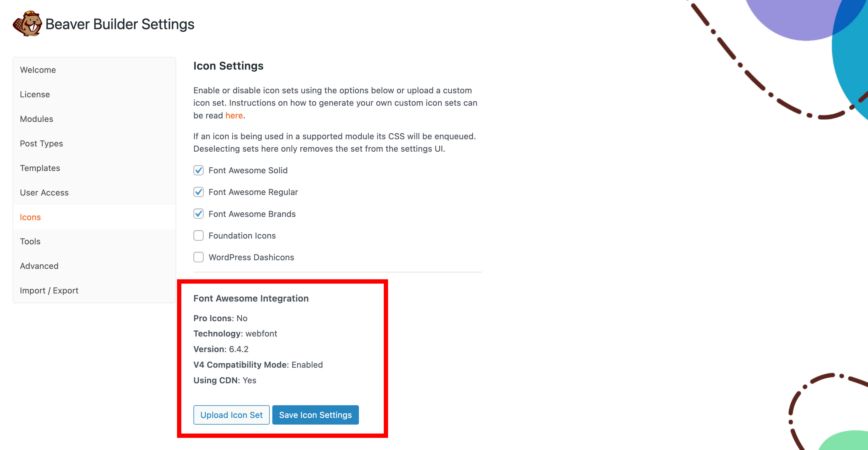Enable Foundation Icons set
The height and width of the screenshot is (450, 868).
[x=198, y=235]
